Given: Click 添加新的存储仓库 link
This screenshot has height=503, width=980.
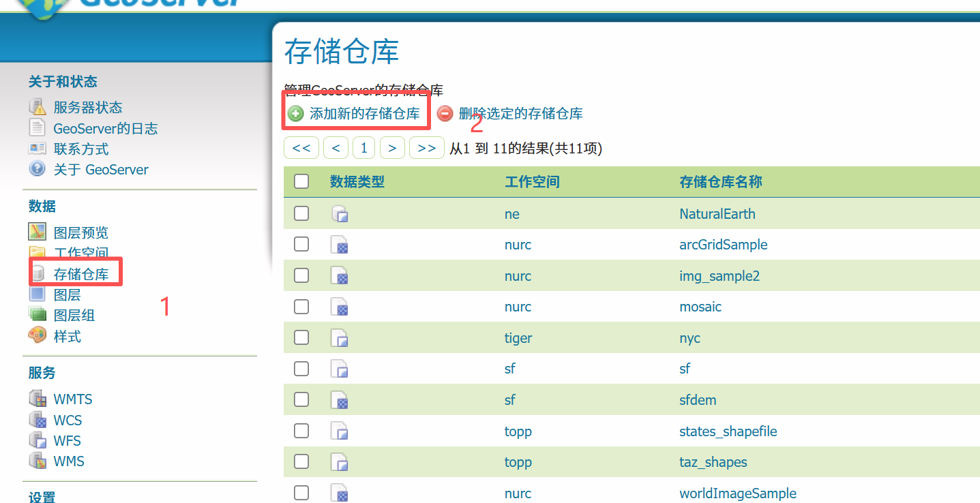Looking at the screenshot, I should tap(365, 114).
